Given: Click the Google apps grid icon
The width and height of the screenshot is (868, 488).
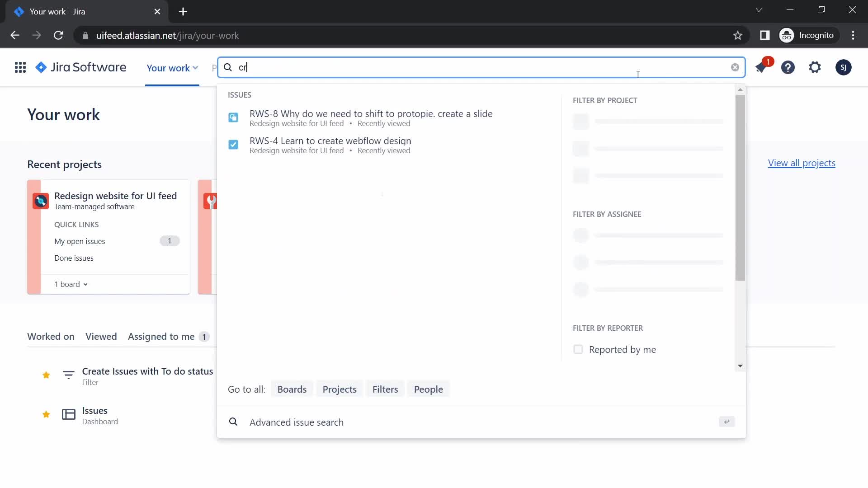Looking at the screenshot, I should [20, 67].
